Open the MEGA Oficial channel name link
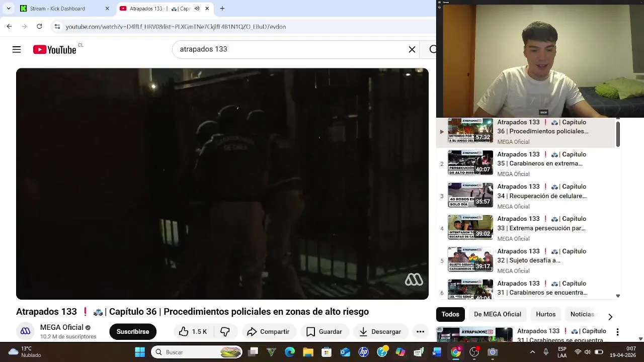Image resolution: width=644 pixels, height=362 pixels. (x=62, y=327)
